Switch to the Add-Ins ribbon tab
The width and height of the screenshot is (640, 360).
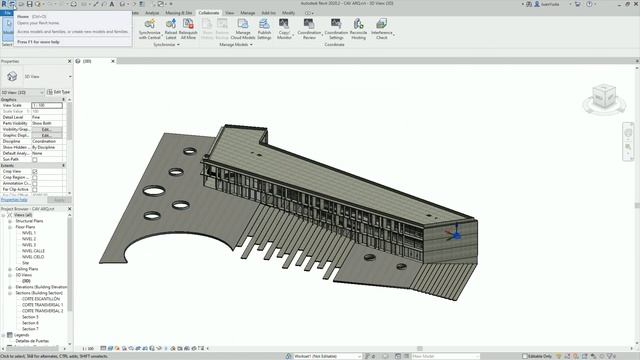268,13
